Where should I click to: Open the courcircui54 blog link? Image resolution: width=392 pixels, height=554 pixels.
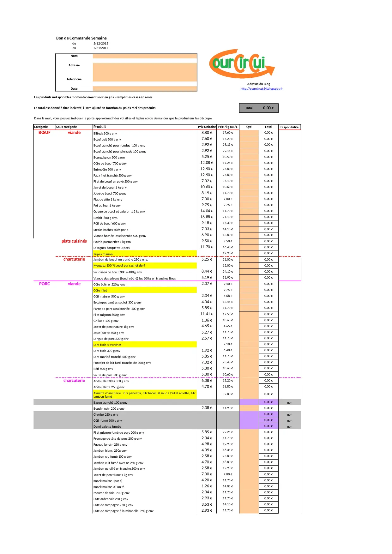point(261,89)
